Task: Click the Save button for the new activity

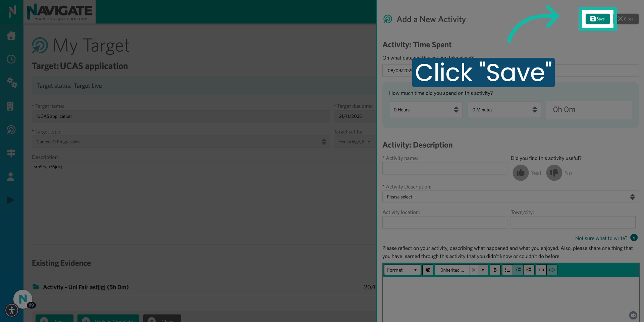Action: tap(597, 19)
